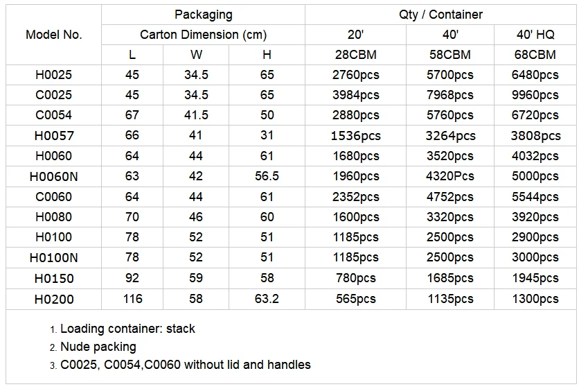Select the Carton Dimension (cm) header

[x=203, y=35]
